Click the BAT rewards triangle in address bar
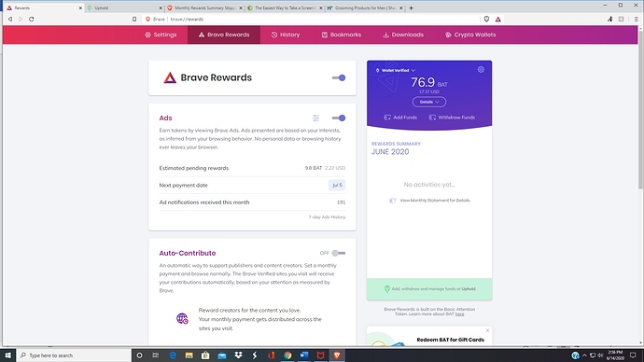The width and height of the screenshot is (644, 362). [x=497, y=19]
